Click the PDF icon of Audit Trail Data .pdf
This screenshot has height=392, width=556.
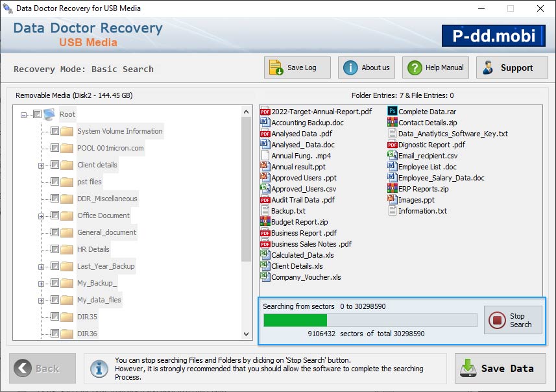coord(265,200)
